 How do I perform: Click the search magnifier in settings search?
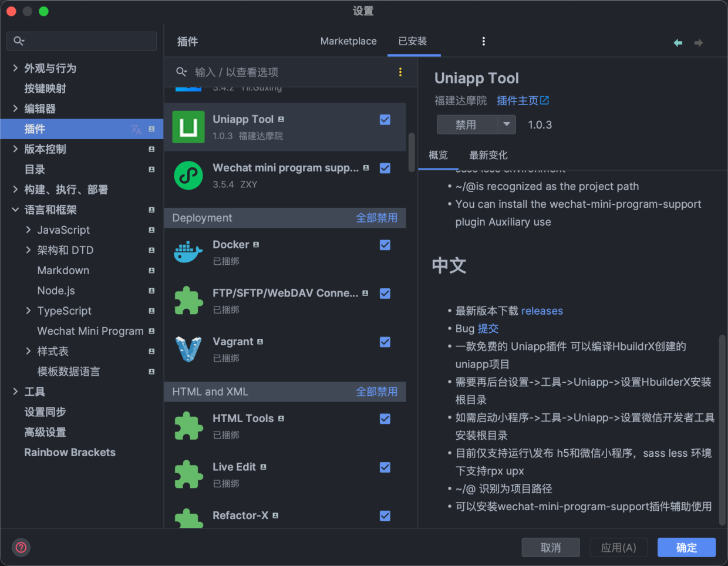19,41
